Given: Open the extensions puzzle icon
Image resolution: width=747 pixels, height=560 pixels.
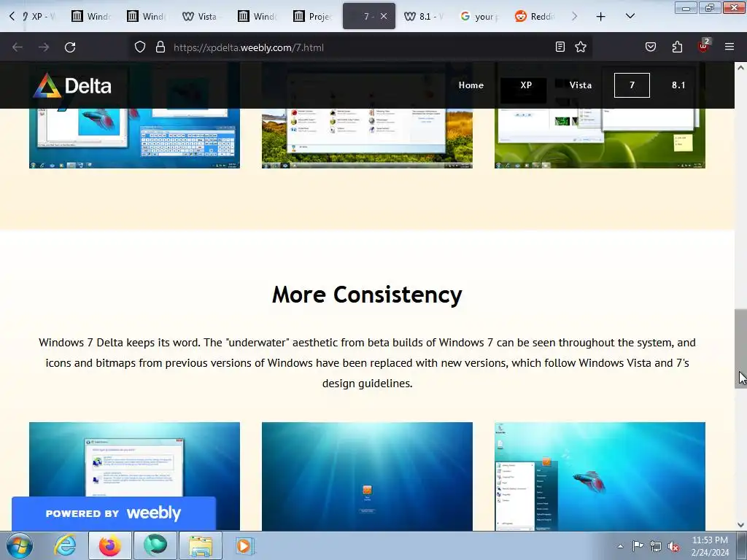Looking at the screenshot, I should pyautogui.click(x=677, y=47).
